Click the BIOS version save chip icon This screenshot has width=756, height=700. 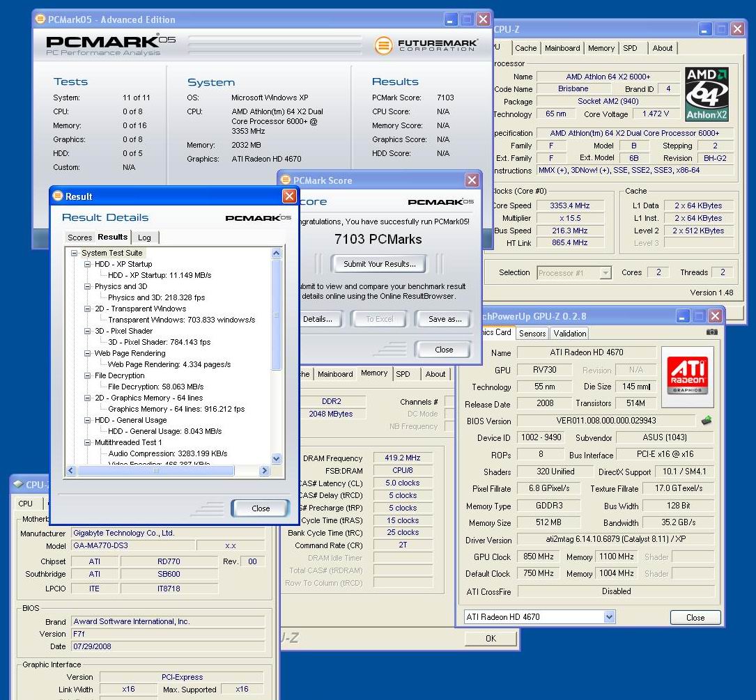[707, 421]
